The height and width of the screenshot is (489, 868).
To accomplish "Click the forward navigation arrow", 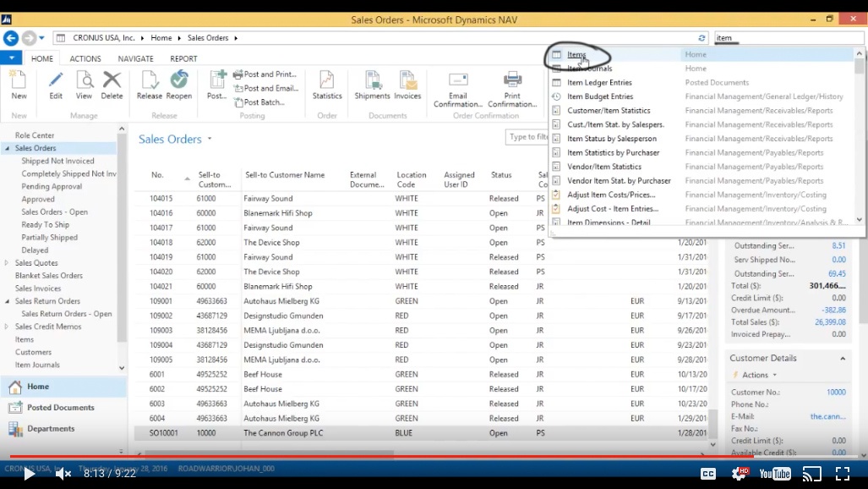I will pos(29,38).
